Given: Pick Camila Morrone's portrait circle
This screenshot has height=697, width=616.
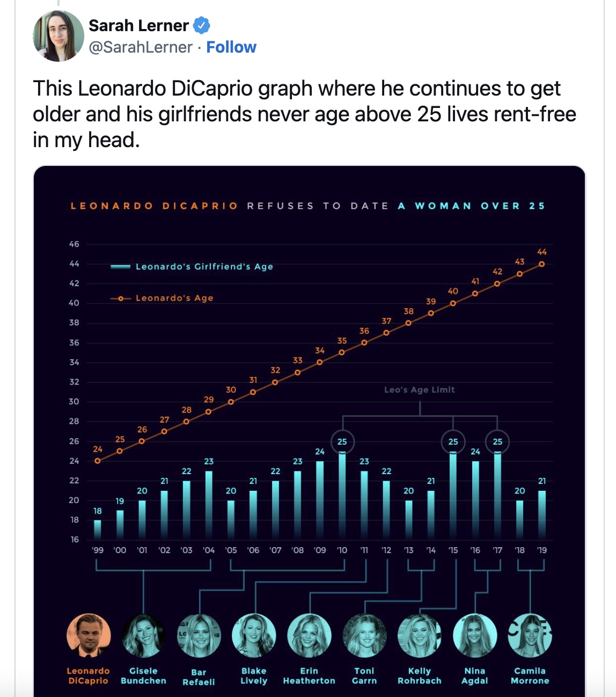Looking at the screenshot, I should (530, 636).
